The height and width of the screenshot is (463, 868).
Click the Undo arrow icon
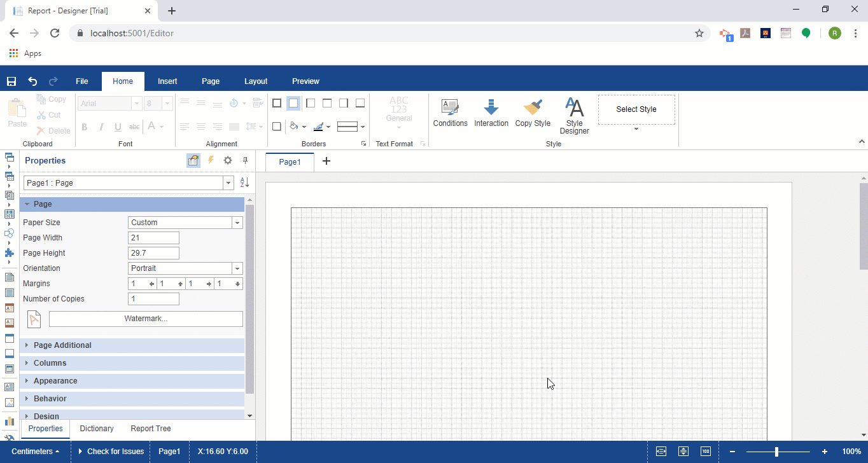[x=32, y=81]
